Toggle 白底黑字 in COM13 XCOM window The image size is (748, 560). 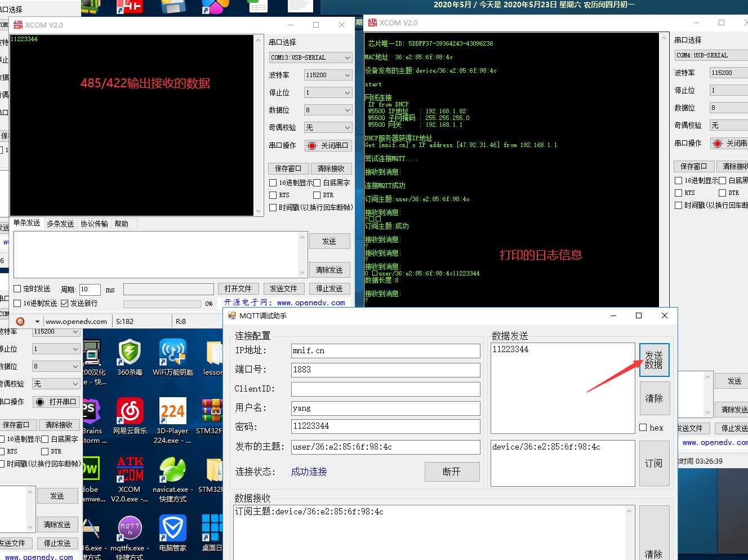[x=317, y=183]
